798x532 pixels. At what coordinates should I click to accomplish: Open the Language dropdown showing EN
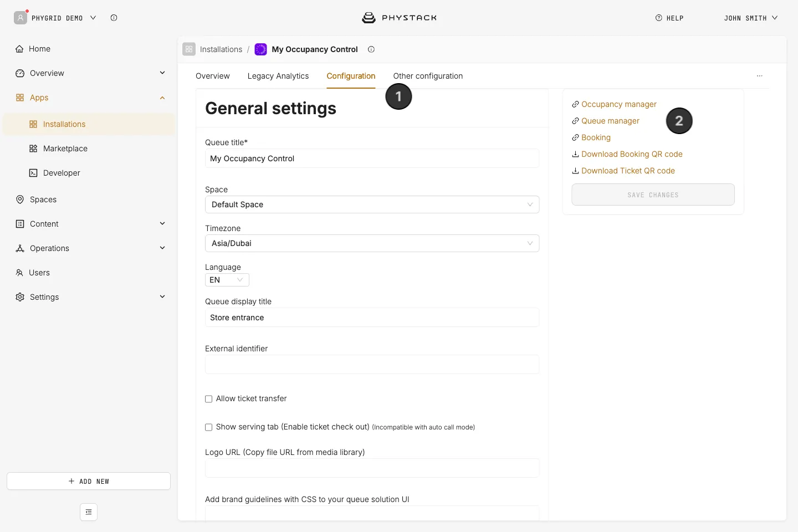coord(227,280)
